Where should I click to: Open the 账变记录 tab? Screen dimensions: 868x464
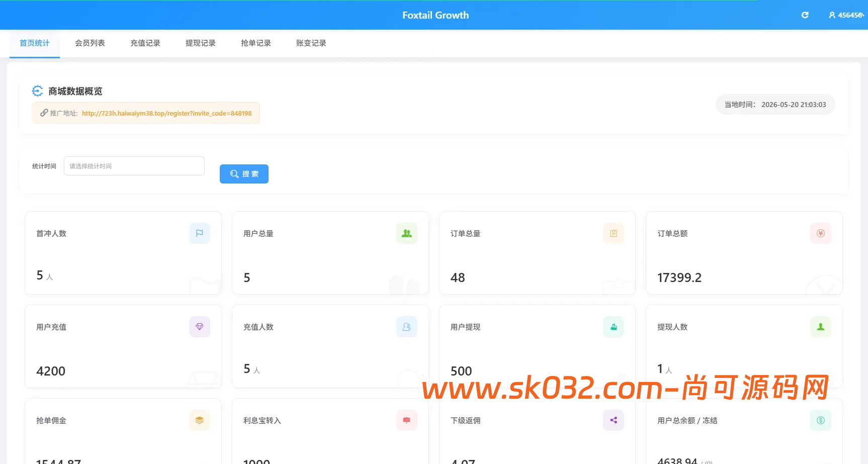(311, 43)
